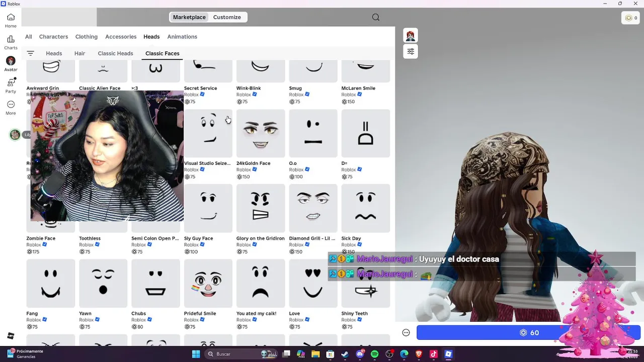Select the Animations category
Viewport: 644px width, 362px height.
[x=182, y=37]
